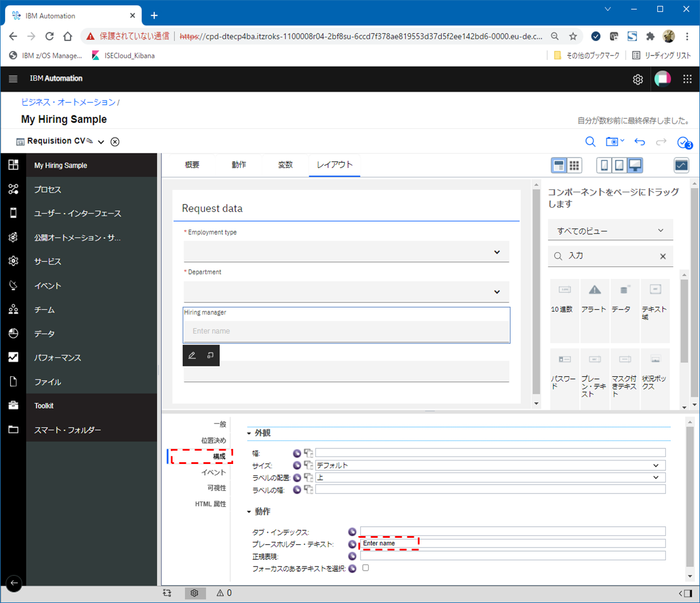Select the 可視性 properties tab
The height and width of the screenshot is (603, 700).
click(216, 488)
